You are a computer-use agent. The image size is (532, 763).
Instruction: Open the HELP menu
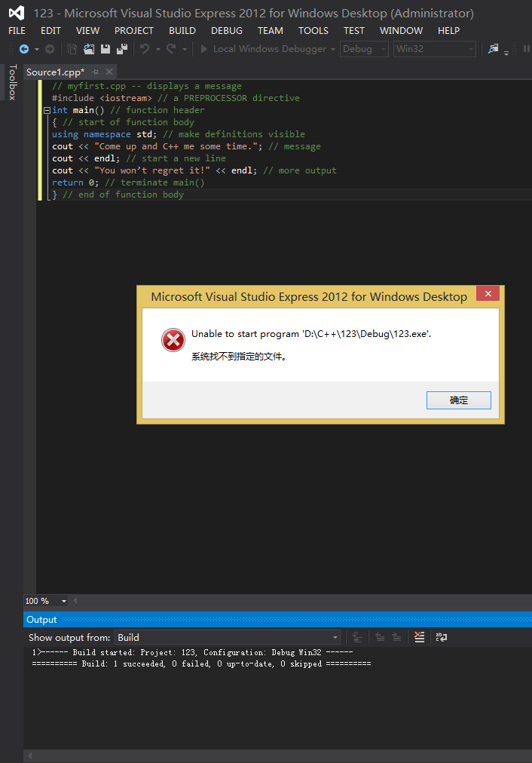click(x=448, y=31)
